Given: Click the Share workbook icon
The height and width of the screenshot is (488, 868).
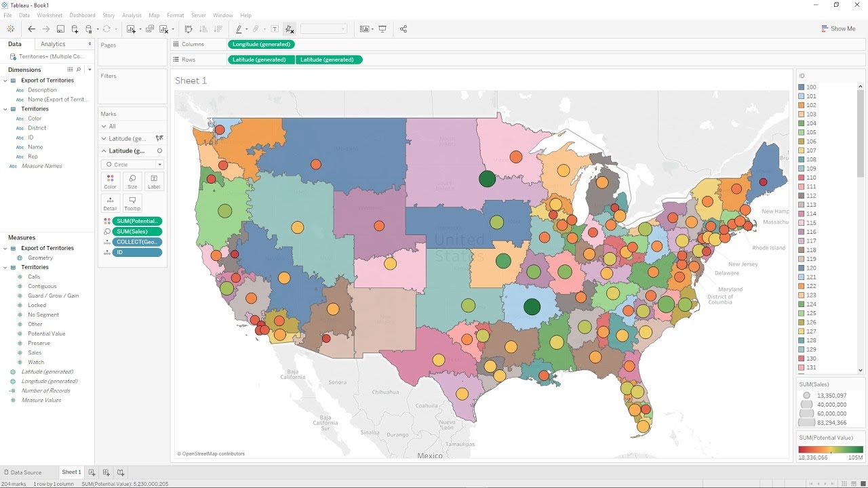Looking at the screenshot, I should (403, 29).
